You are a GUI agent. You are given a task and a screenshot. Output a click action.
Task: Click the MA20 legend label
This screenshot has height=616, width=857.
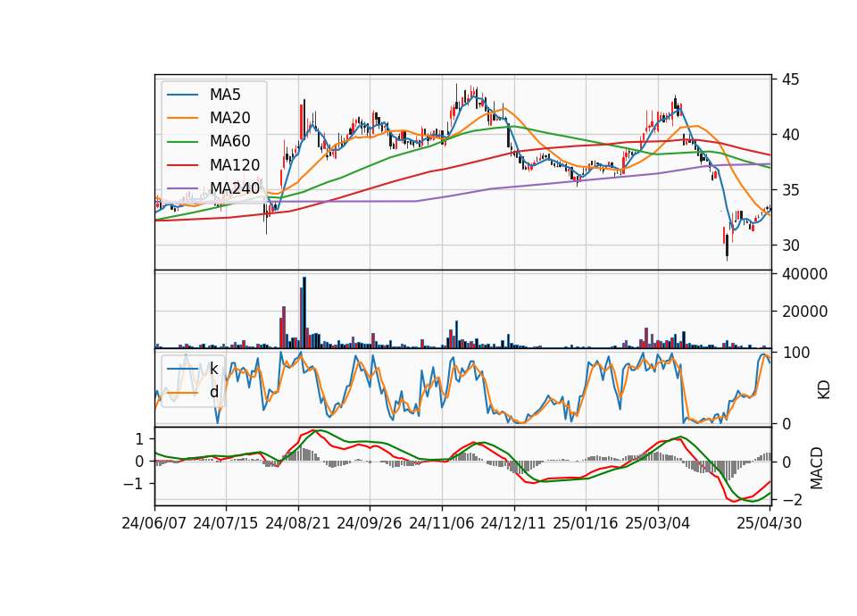point(229,118)
